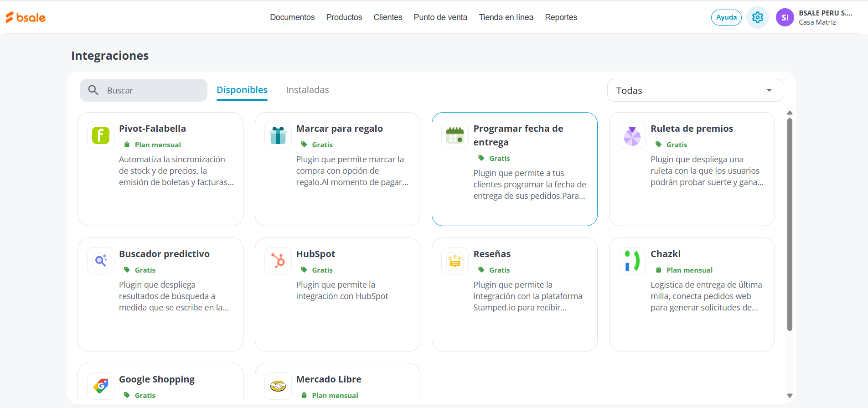Open the Chazki card title

[x=666, y=254]
